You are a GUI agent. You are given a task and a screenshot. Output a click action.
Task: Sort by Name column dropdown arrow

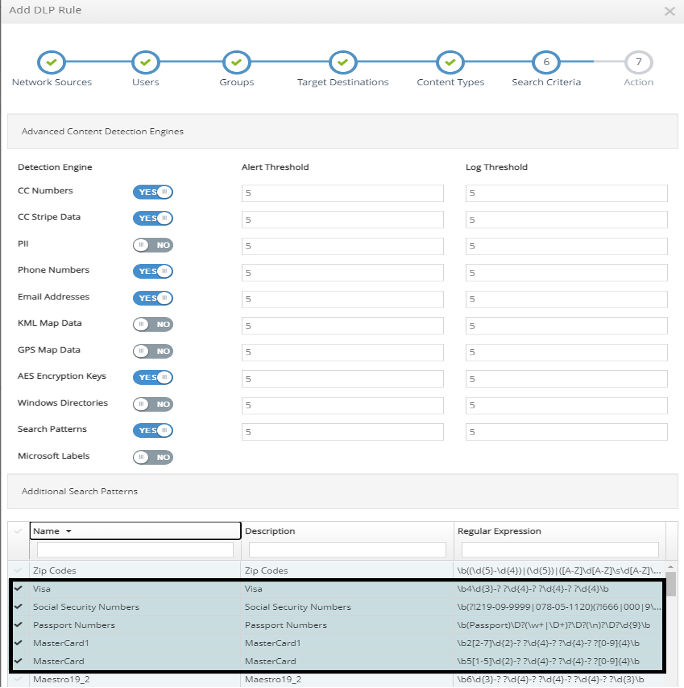tap(68, 531)
